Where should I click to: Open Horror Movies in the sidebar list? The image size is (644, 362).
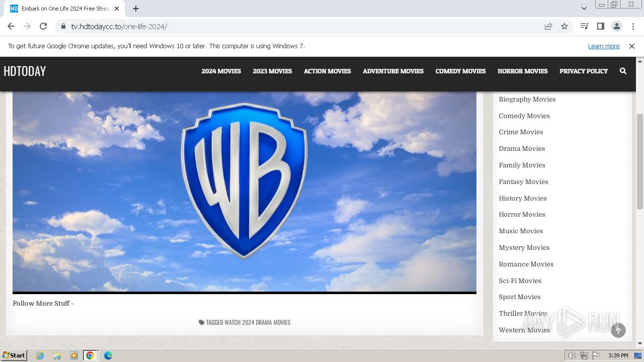(x=522, y=214)
